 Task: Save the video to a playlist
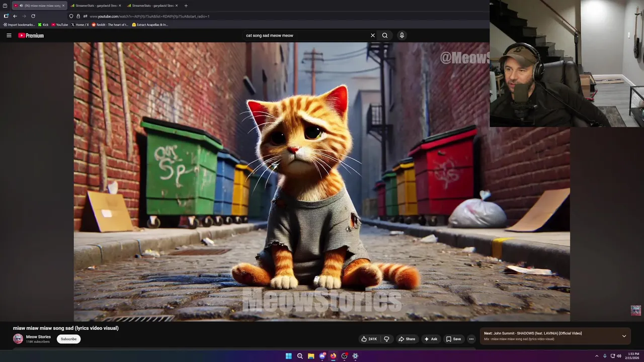[453, 339]
